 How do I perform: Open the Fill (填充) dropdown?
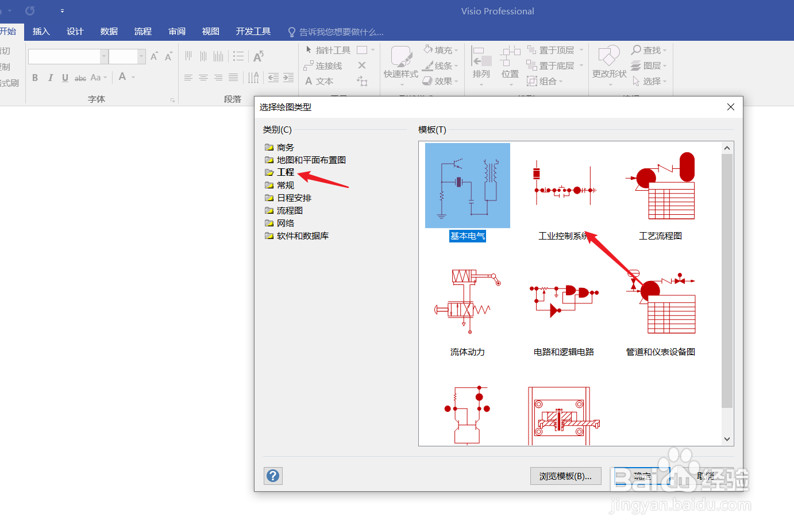441,50
